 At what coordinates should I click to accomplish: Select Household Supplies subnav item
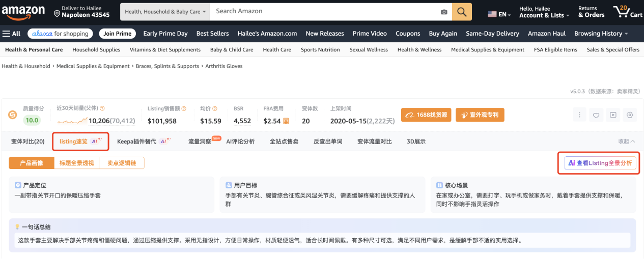(x=96, y=50)
